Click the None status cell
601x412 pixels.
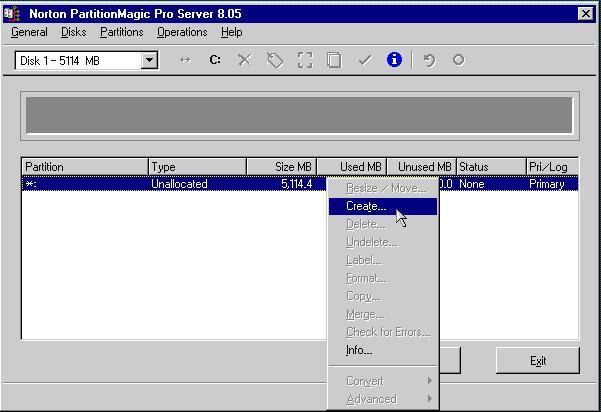click(x=472, y=184)
